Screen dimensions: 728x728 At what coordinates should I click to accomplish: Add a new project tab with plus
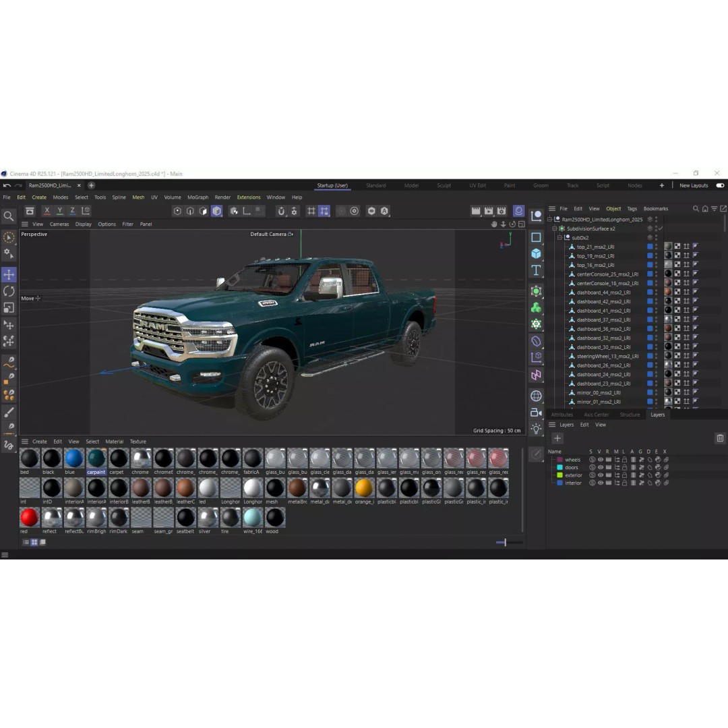[x=92, y=185]
